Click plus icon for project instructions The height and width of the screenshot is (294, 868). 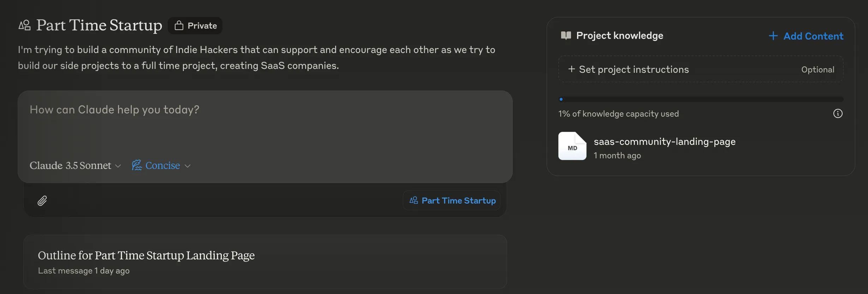pos(571,69)
